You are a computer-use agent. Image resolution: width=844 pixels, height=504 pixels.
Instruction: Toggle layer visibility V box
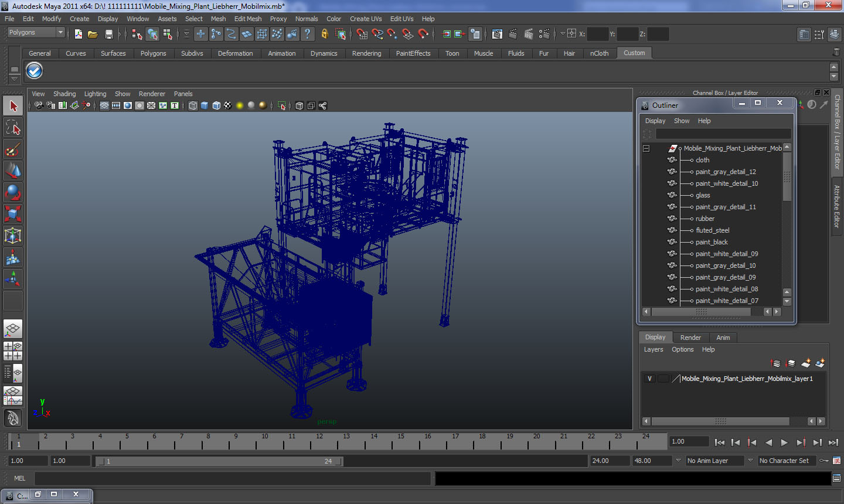pos(649,379)
